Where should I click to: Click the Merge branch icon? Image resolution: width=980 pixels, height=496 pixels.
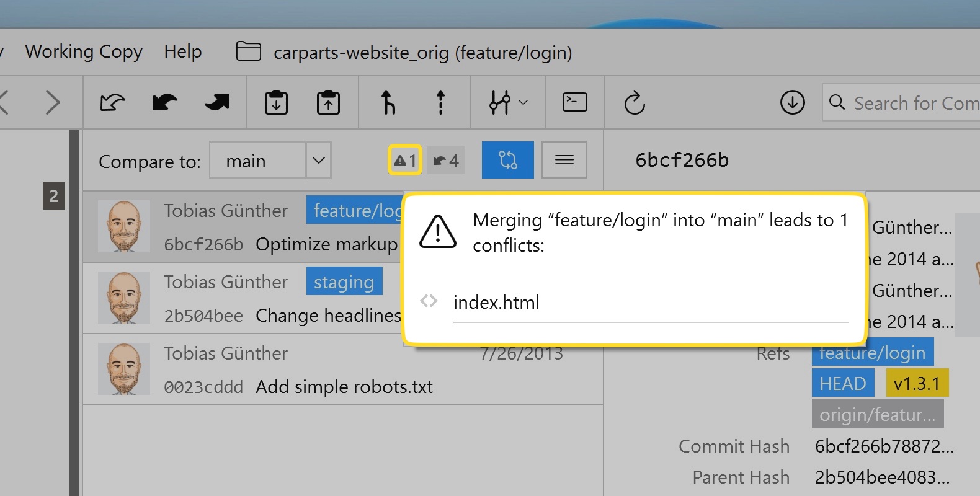pos(388,102)
